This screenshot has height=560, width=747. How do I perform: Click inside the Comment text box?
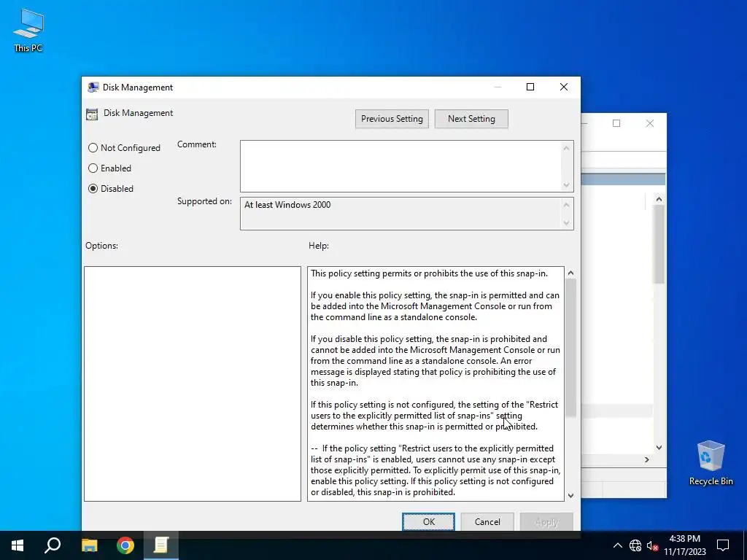point(400,166)
